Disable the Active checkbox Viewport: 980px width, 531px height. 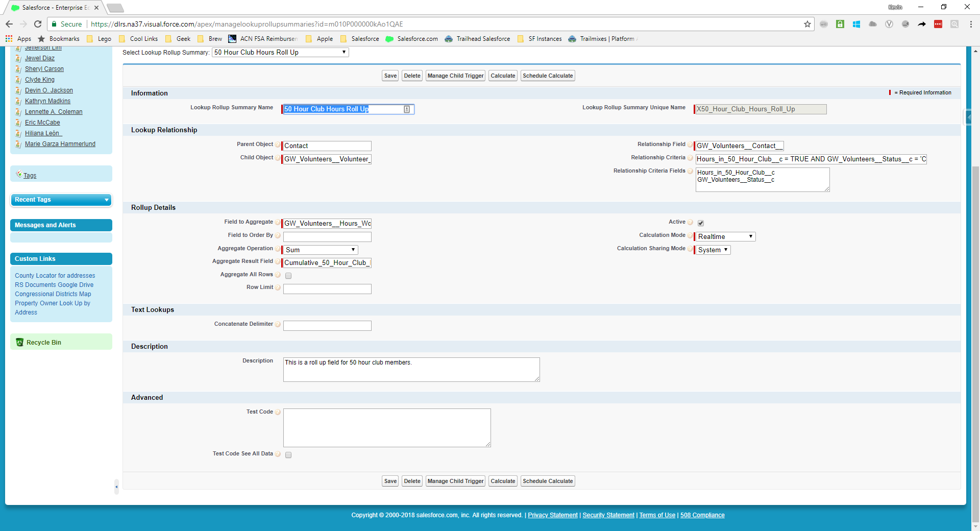click(x=701, y=223)
